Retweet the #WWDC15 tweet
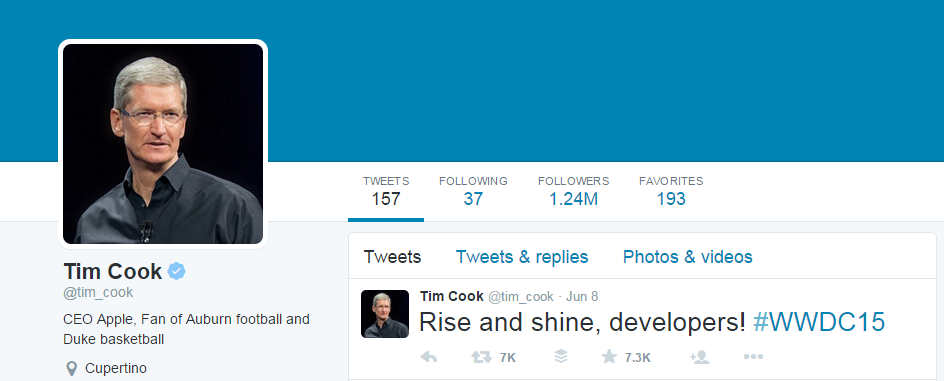This screenshot has width=944, height=381. pyautogui.click(x=482, y=358)
